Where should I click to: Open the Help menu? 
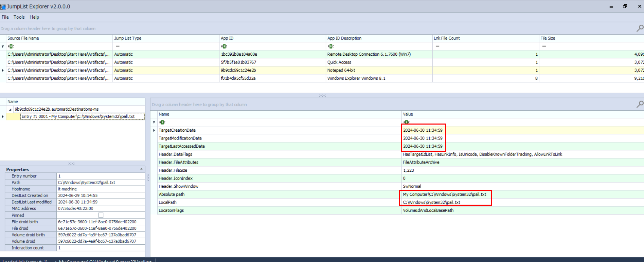tap(34, 17)
